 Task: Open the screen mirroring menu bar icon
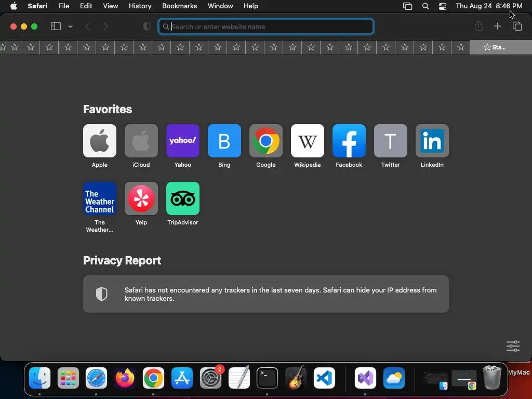pos(407,6)
